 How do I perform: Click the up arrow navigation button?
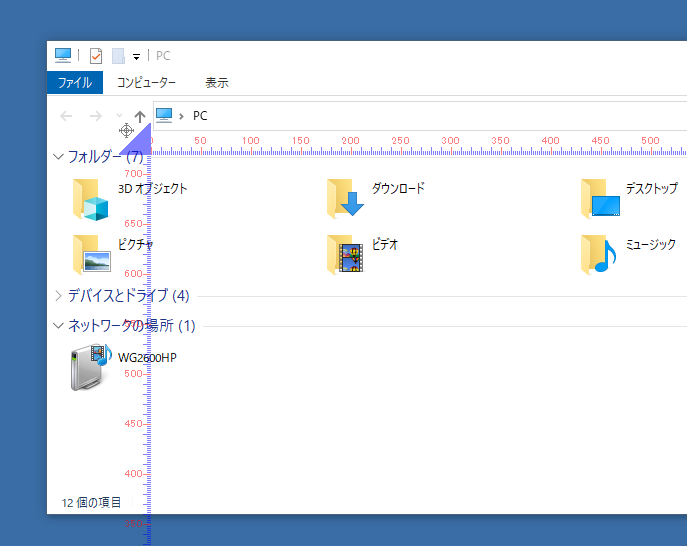coord(140,116)
